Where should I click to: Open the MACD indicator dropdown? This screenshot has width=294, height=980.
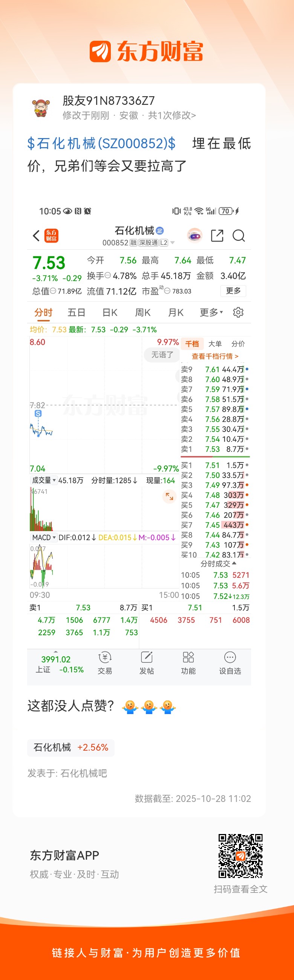(x=44, y=538)
